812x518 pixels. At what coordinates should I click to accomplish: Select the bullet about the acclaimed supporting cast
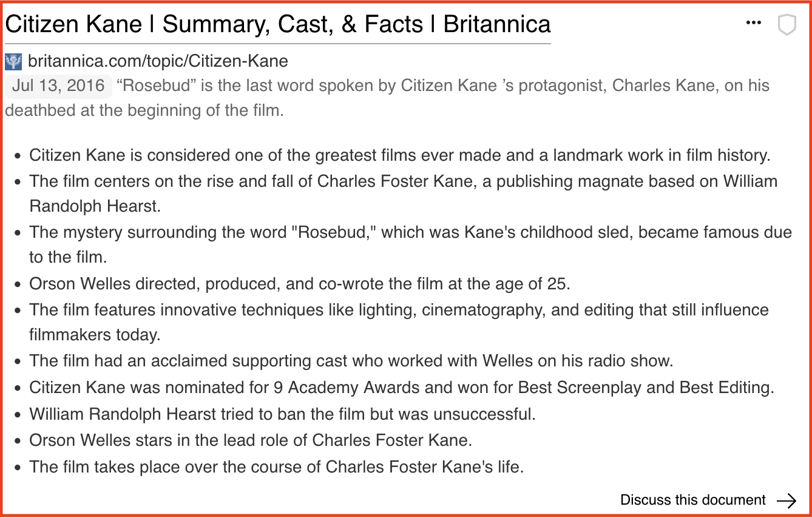[x=351, y=362]
